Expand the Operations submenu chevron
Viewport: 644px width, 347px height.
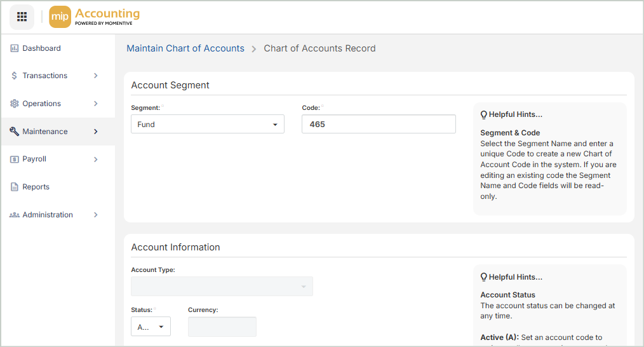coord(96,104)
